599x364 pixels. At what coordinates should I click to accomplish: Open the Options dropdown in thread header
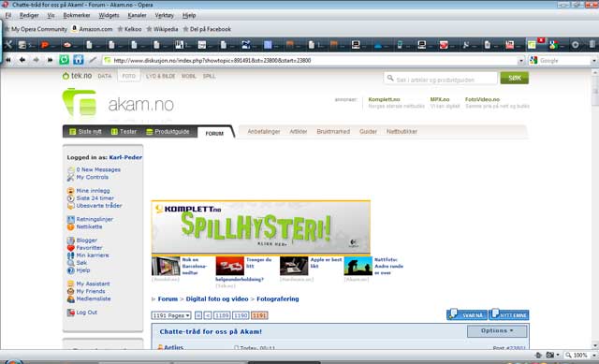pyautogui.click(x=497, y=330)
